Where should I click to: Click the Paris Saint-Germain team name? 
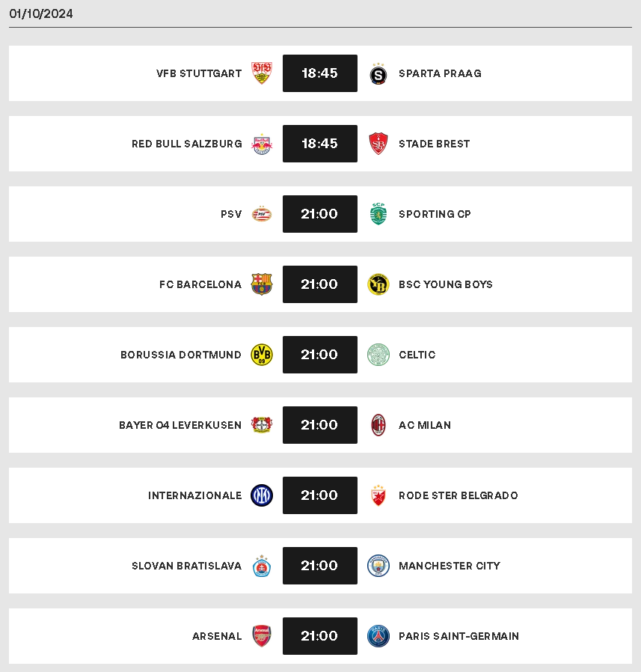point(458,636)
